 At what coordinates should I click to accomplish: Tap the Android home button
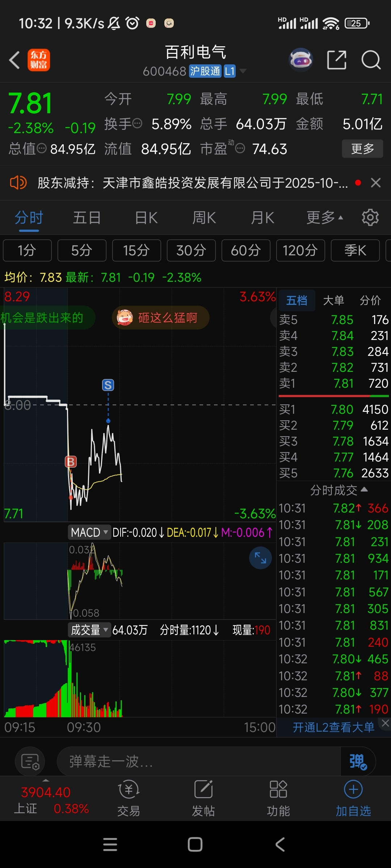coord(195,844)
